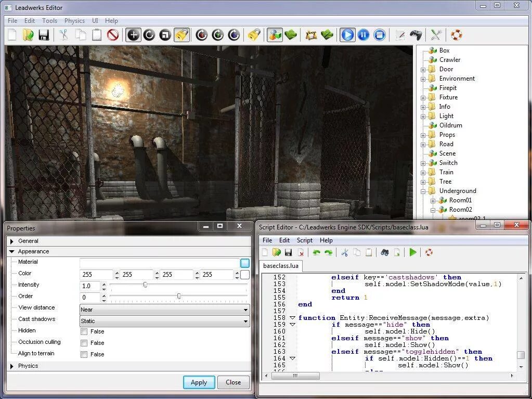
Task: Check the Align to terrain checkbox
Action: 84,354
